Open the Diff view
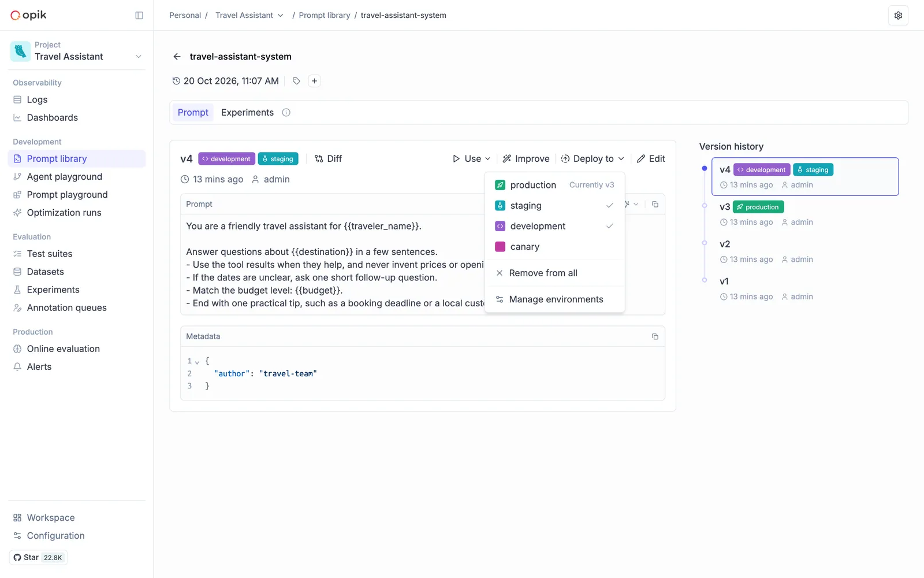924x578 pixels. point(328,158)
